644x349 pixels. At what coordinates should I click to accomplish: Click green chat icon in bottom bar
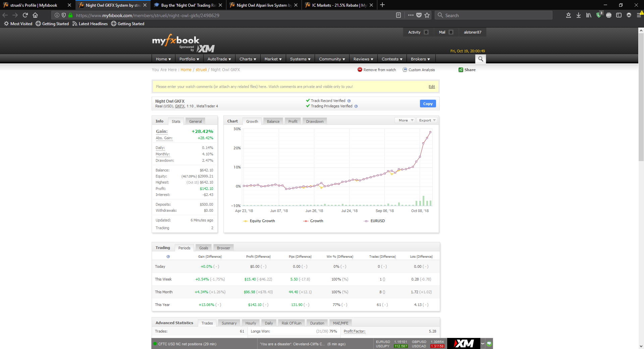click(x=489, y=343)
